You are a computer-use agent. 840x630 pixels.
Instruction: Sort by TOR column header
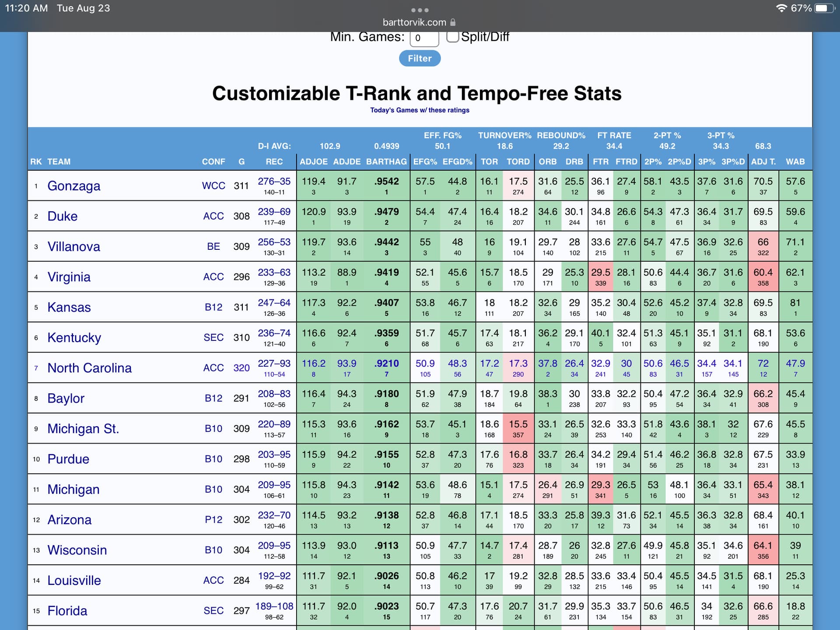click(489, 162)
